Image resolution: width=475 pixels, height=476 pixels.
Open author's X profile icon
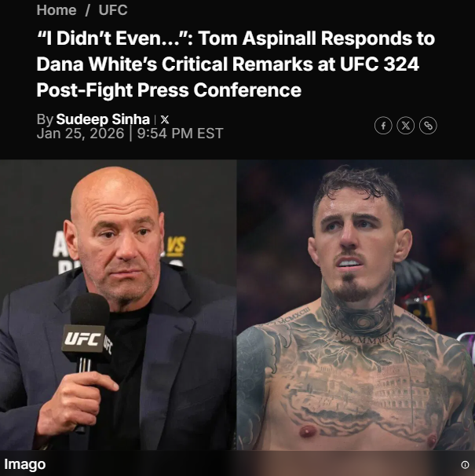click(165, 119)
